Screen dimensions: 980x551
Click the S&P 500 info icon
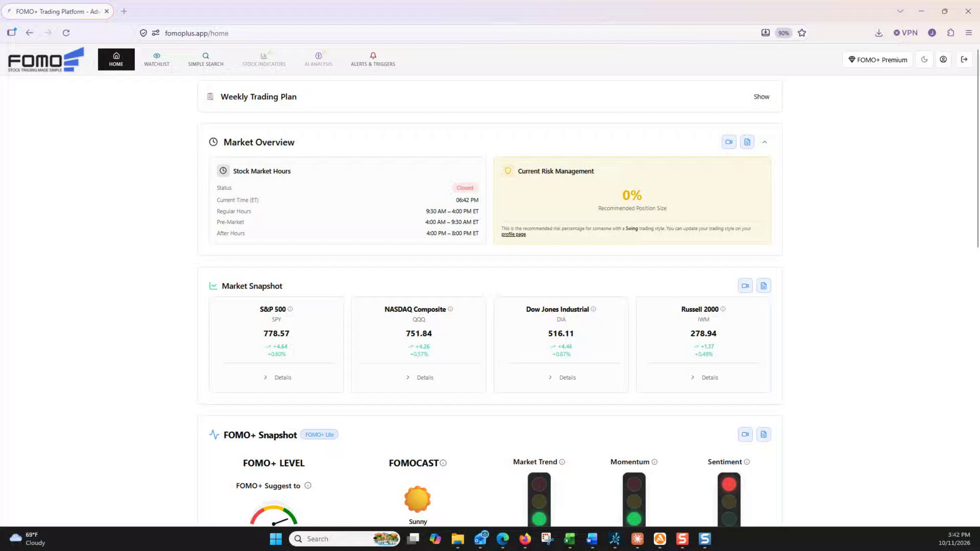pyautogui.click(x=290, y=309)
